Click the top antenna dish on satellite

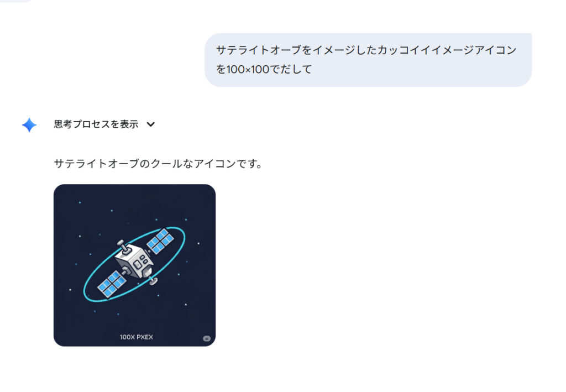point(123,245)
